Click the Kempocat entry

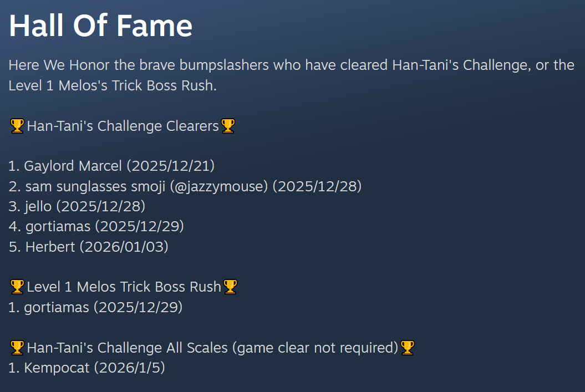click(x=57, y=368)
